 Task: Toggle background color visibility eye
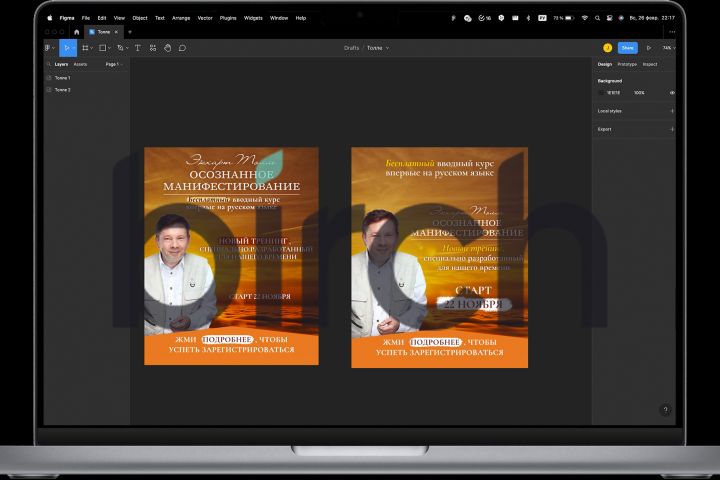[x=672, y=93]
